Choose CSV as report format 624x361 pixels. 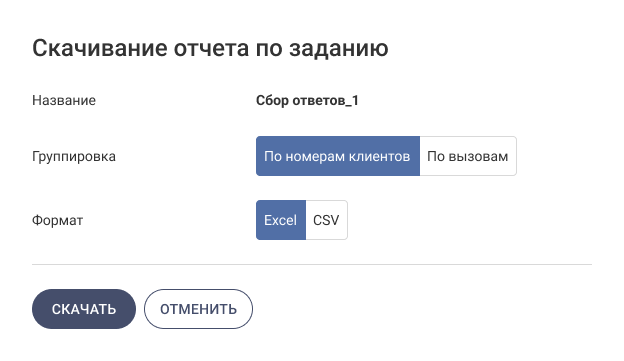(x=326, y=220)
